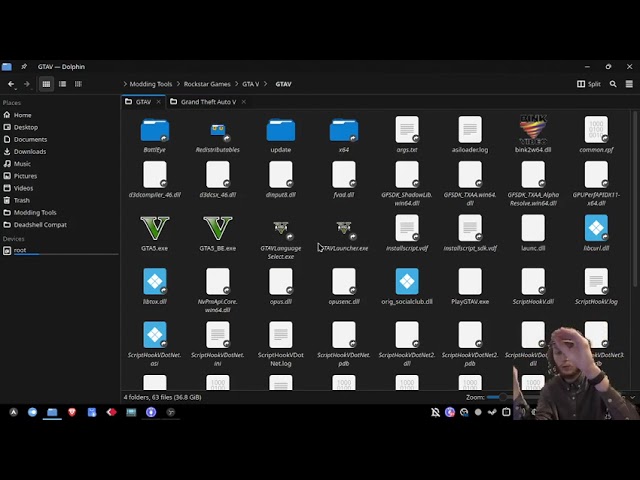Viewport: 640px width, 480px height.
Task: Click the muted notifications bell in tray
Action: pyautogui.click(x=436, y=412)
